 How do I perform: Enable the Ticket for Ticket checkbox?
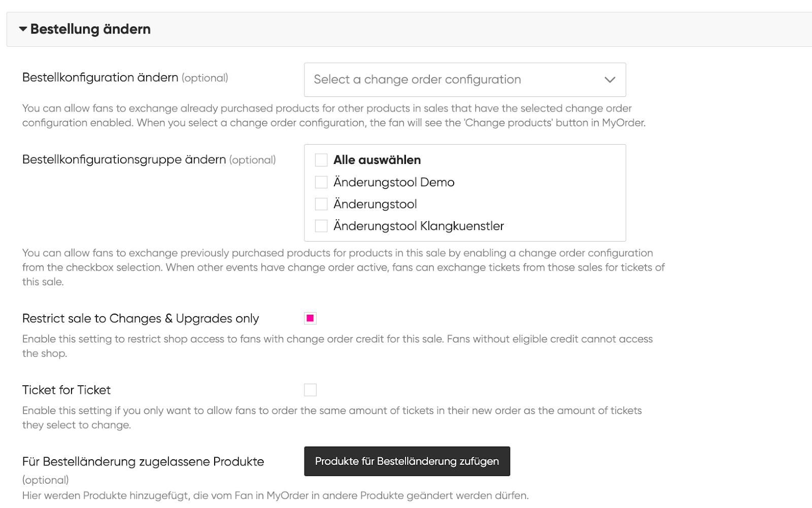[310, 390]
